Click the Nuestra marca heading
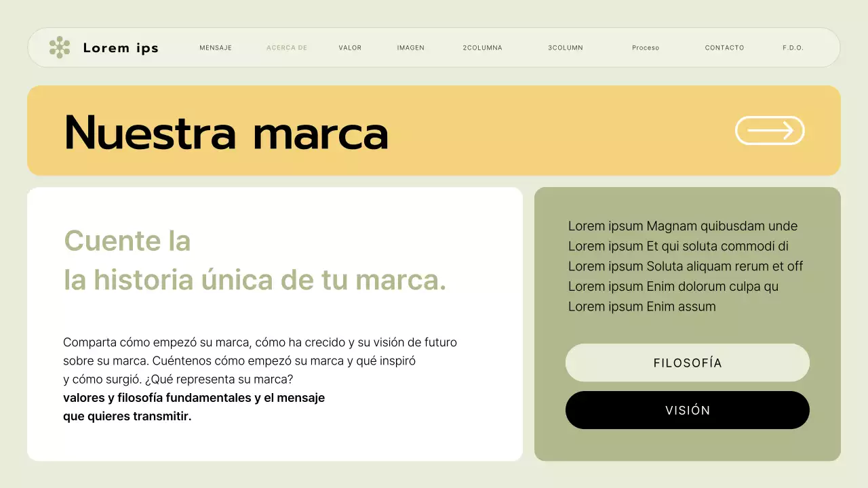The image size is (868, 488). pyautogui.click(x=226, y=131)
